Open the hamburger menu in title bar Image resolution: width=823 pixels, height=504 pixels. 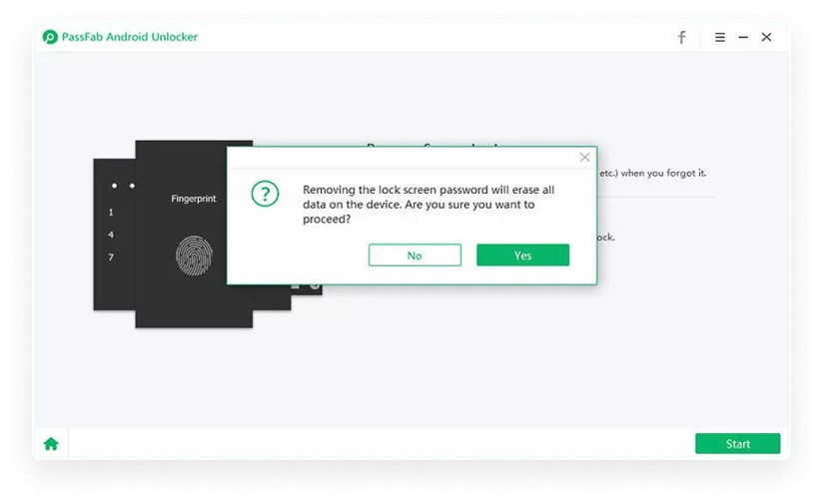pyautogui.click(x=719, y=37)
